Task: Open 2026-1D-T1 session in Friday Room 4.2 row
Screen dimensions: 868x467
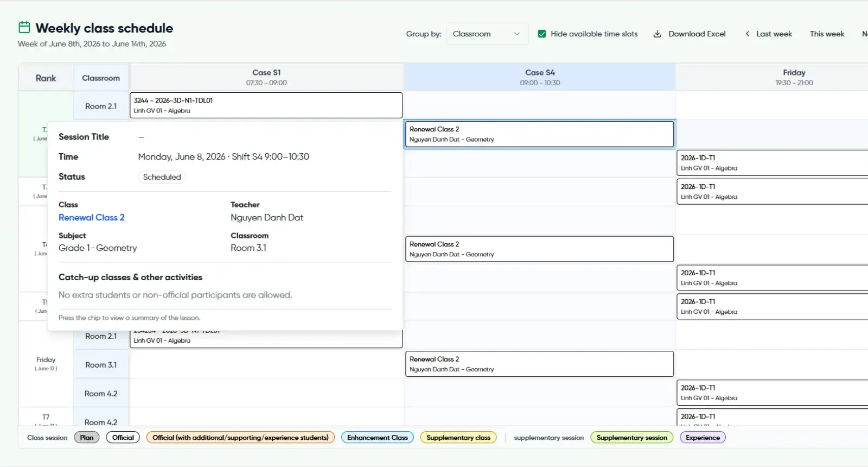Action: [773, 393]
